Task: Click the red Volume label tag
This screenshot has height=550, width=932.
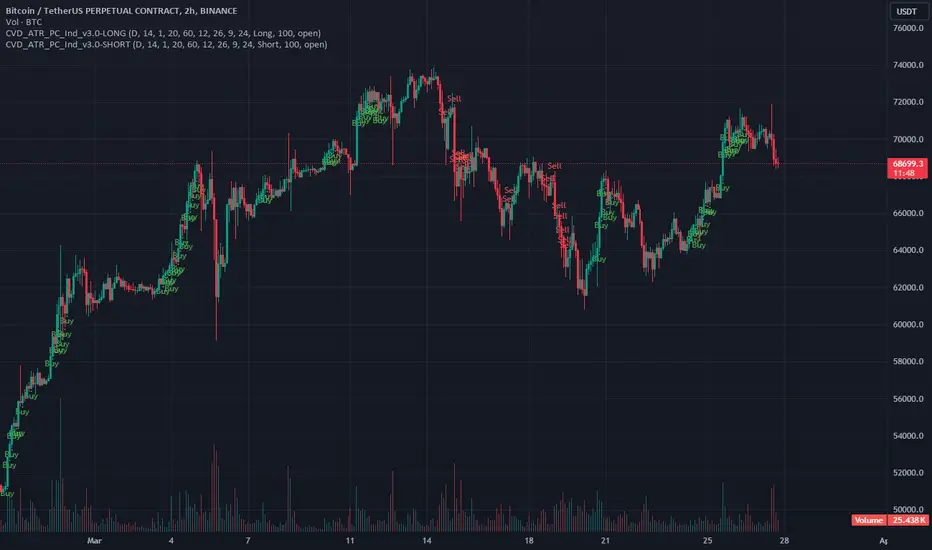Action: point(869,520)
